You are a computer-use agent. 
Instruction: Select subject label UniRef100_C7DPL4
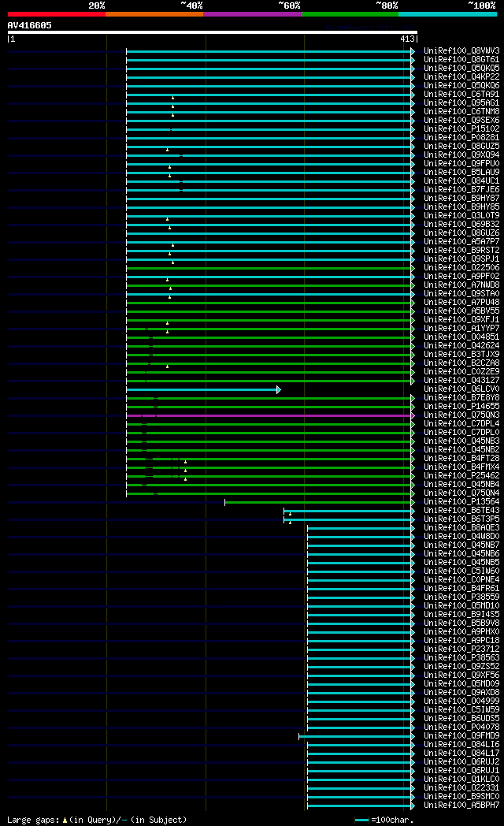pos(461,423)
